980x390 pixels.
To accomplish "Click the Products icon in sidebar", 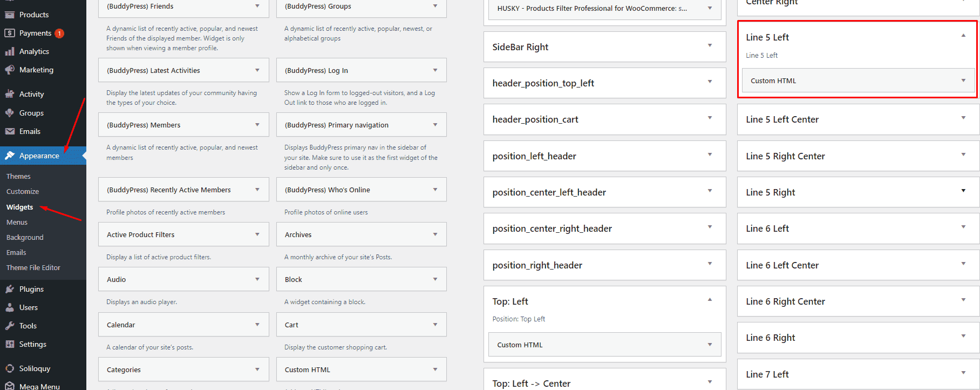I will 10,15.
